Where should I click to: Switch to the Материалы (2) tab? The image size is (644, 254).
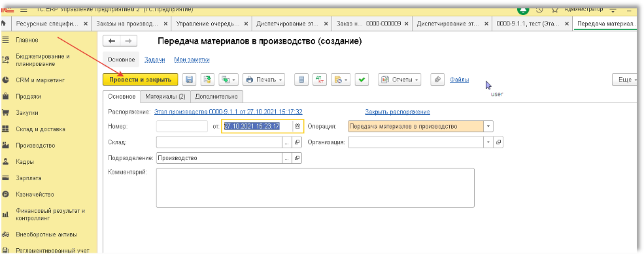(x=165, y=97)
